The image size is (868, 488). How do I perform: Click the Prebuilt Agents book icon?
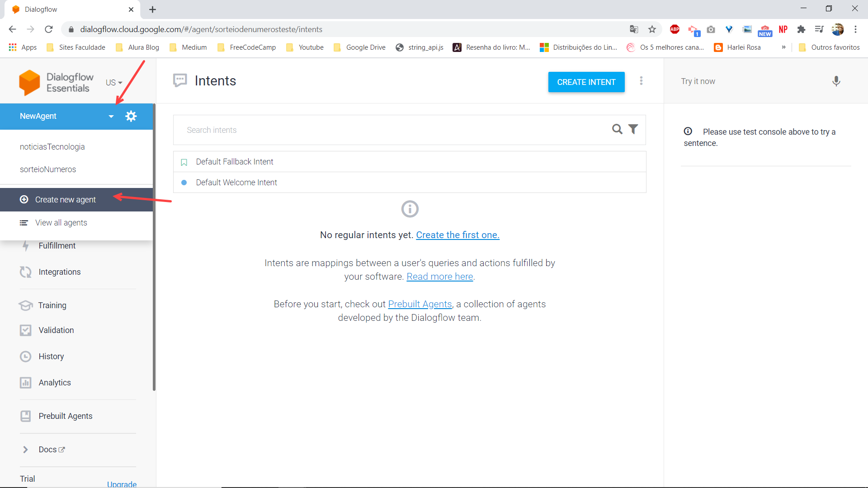click(x=26, y=416)
